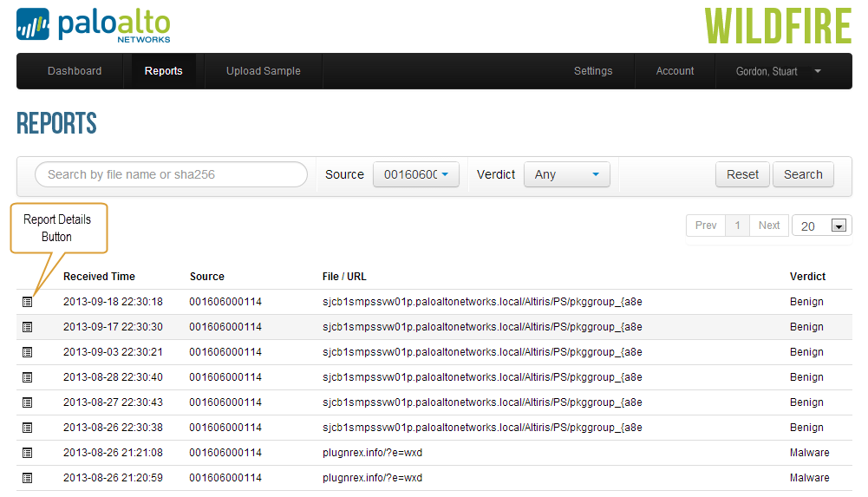The image size is (868, 497).
Task: Expand the Gordon, Stuart user menu
Action: (x=779, y=71)
